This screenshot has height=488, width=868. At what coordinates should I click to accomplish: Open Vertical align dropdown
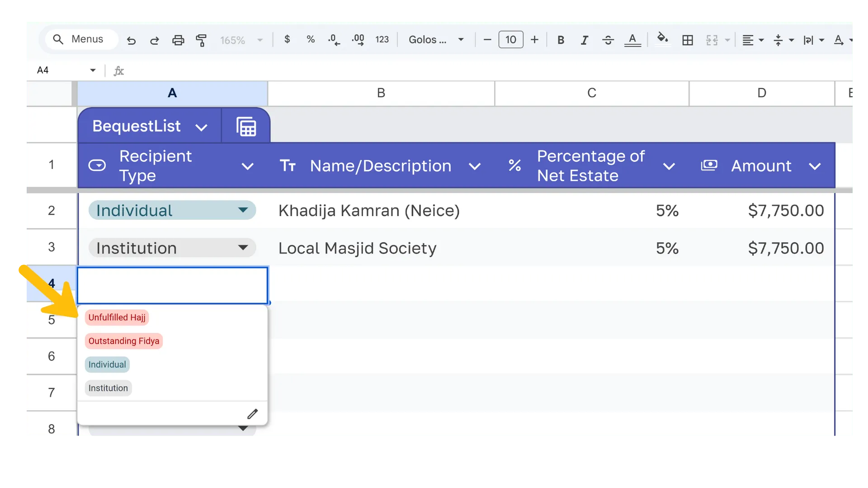784,40
